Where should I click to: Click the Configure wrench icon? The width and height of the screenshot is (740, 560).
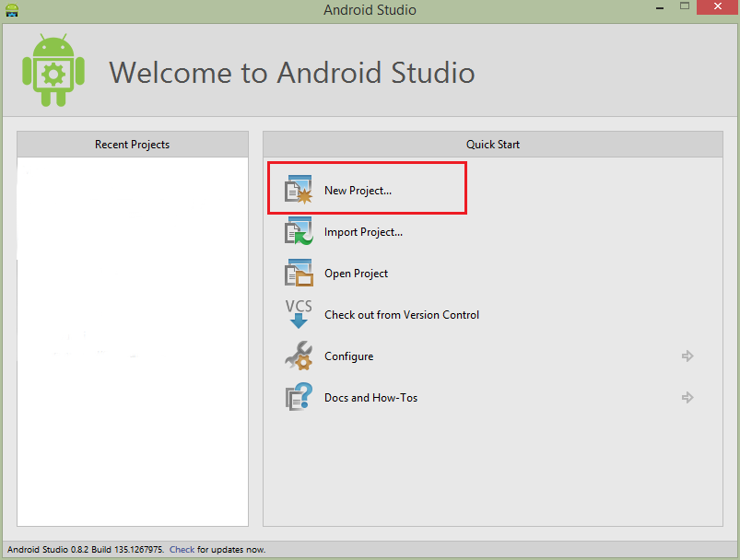tap(299, 356)
